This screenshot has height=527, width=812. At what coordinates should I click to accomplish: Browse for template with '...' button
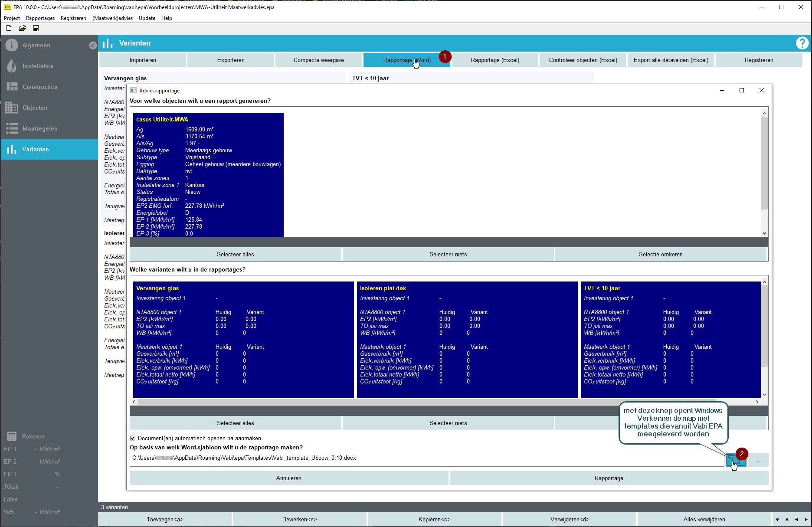click(758, 460)
